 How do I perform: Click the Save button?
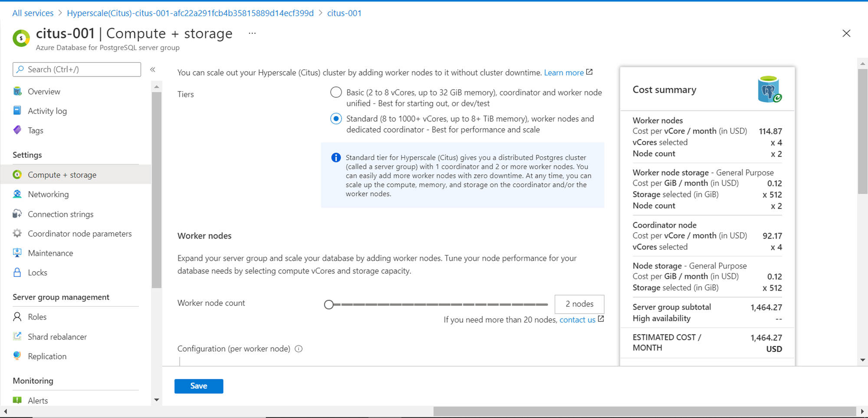(x=199, y=386)
